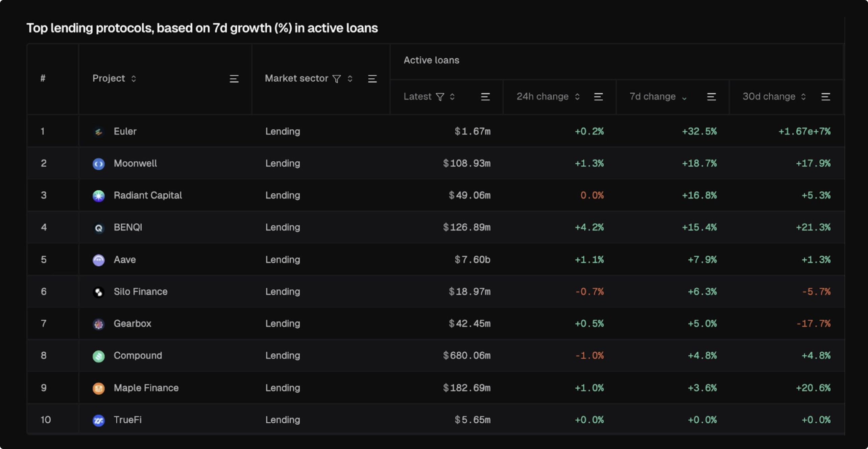This screenshot has height=449, width=868.
Task: Click the Aave project logo
Action: [x=98, y=260]
